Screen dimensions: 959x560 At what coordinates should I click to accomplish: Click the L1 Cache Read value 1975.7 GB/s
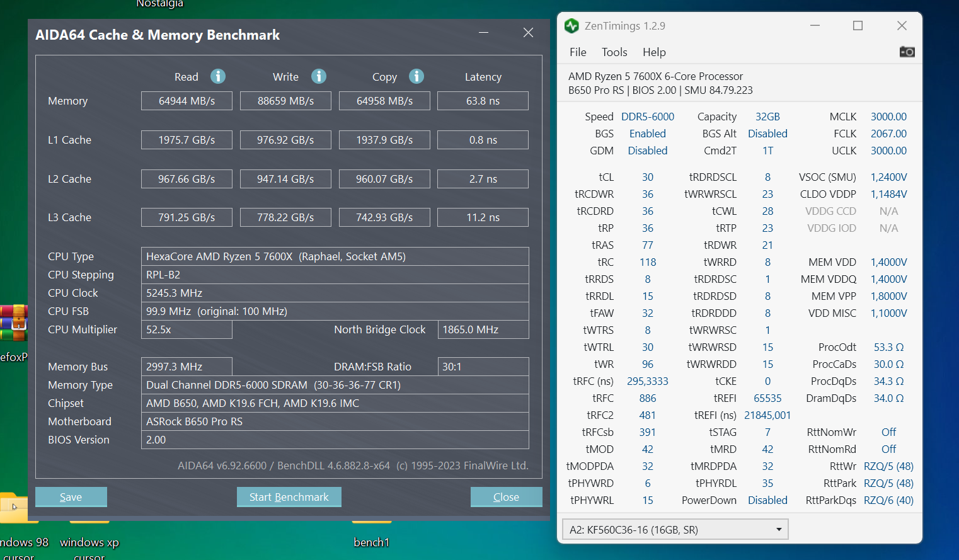pos(187,140)
